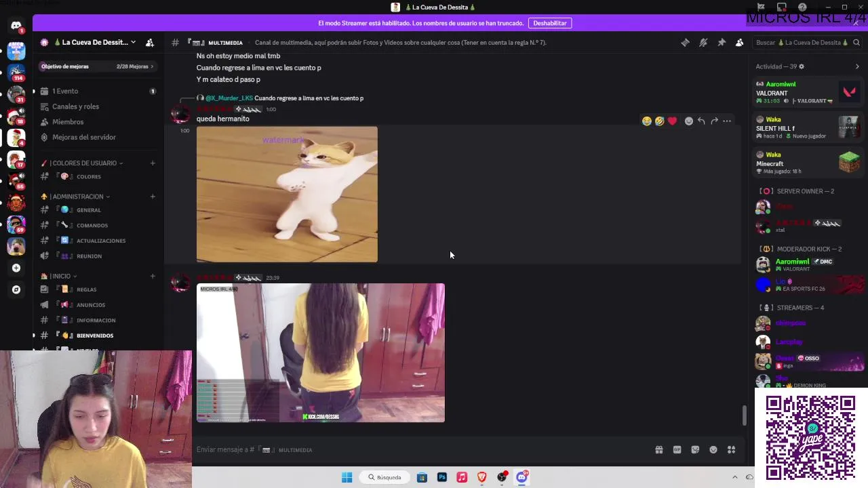The width and height of the screenshot is (868, 488).
Task: Open Aaromiwnl's VALORANT activity card
Action: [x=808, y=92]
